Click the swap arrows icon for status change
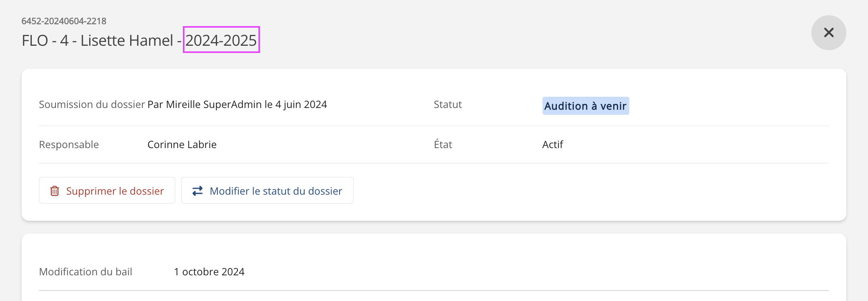 click(197, 191)
